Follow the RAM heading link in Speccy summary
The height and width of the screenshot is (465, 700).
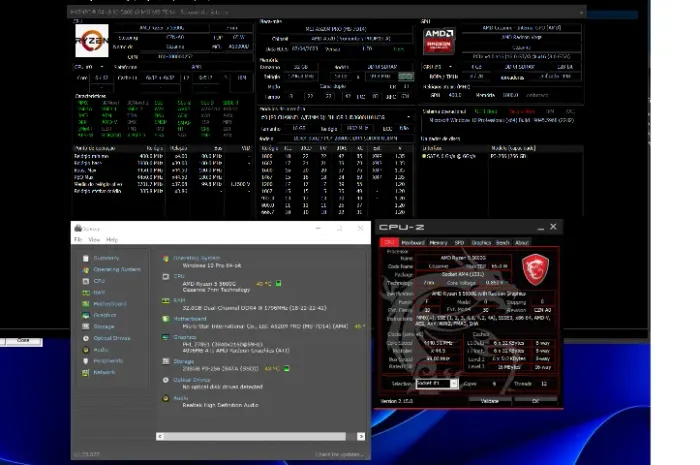point(179,300)
